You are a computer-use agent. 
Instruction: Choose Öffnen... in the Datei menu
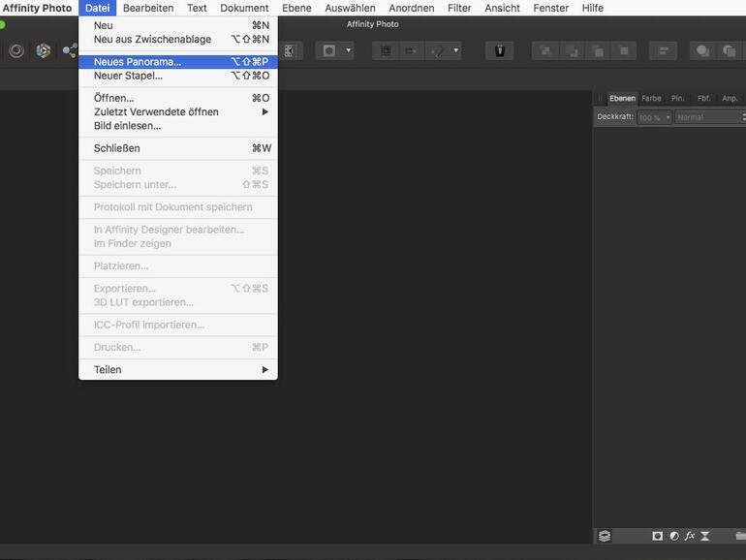pyautogui.click(x=178, y=98)
